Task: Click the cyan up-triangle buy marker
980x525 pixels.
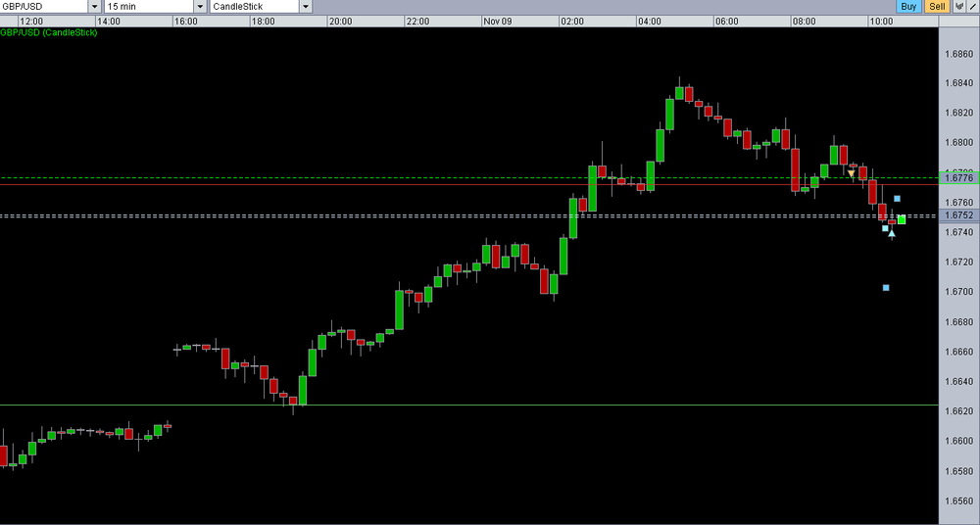Action: [892, 234]
